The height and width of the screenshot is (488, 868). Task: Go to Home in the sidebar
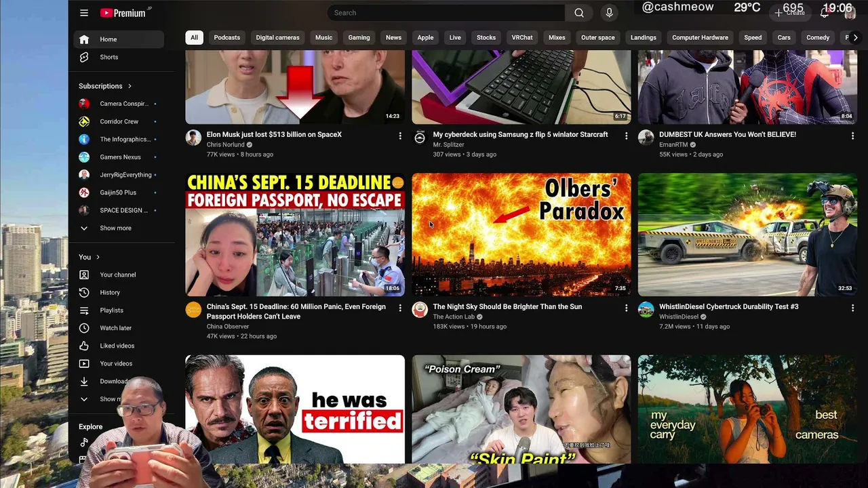point(119,39)
